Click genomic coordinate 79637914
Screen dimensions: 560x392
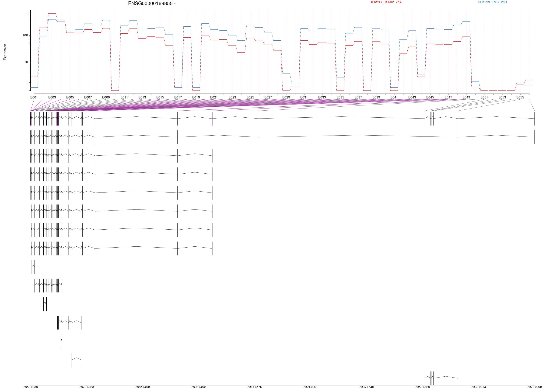pyautogui.click(x=479, y=387)
